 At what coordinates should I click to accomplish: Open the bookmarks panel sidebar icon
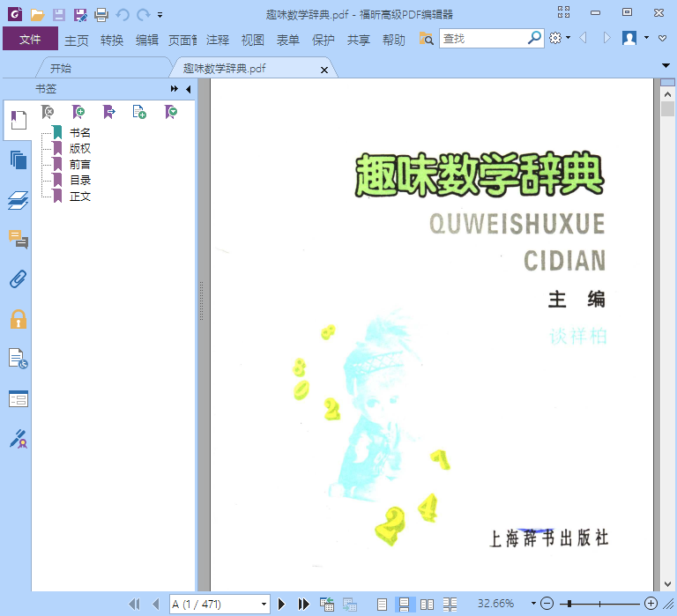pyautogui.click(x=19, y=120)
